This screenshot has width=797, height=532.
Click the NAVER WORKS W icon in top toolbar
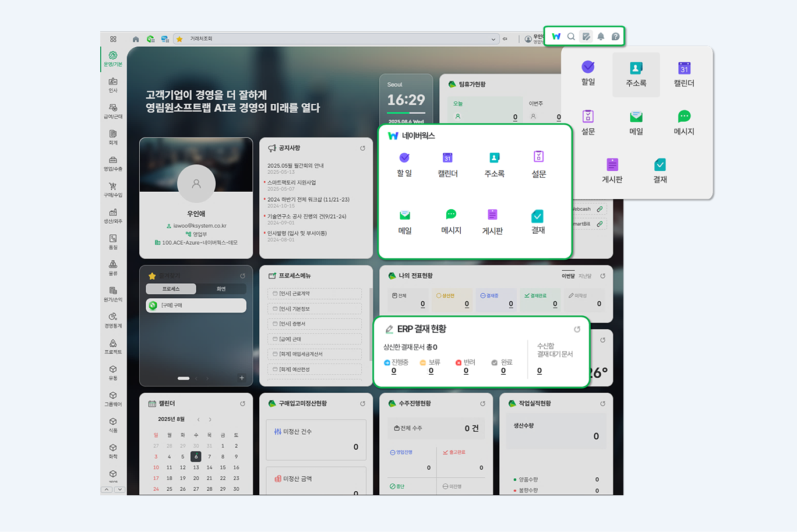(556, 37)
